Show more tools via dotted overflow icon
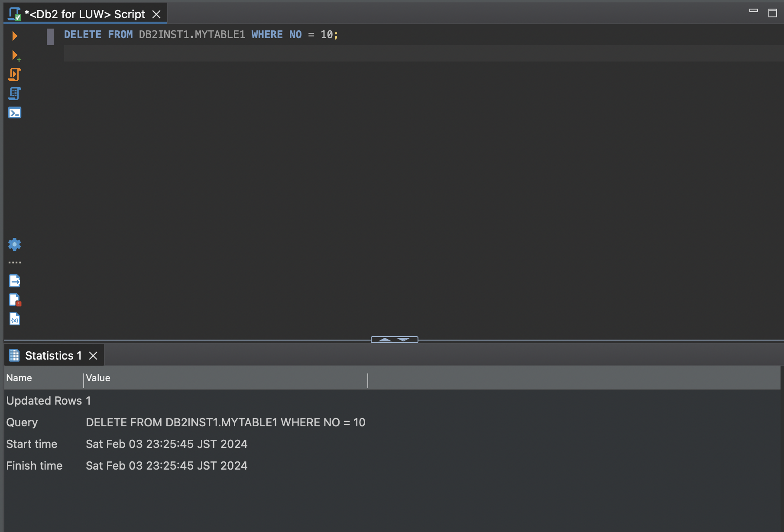This screenshot has width=784, height=532. [x=15, y=263]
